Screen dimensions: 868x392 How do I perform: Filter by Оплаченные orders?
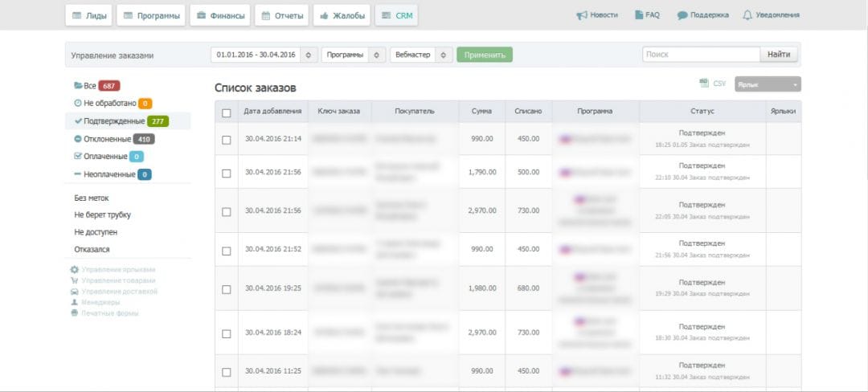108,157
